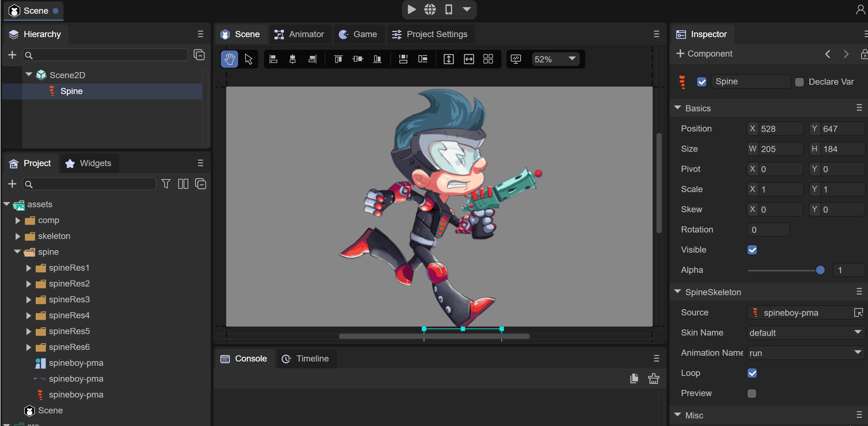868x426 pixels.
Task: Open the user account icon
Action: [x=860, y=9]
